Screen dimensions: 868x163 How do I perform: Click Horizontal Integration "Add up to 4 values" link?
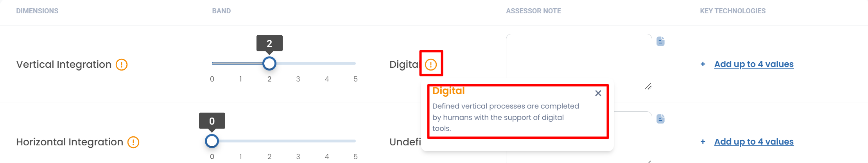[x=753, y=142]
